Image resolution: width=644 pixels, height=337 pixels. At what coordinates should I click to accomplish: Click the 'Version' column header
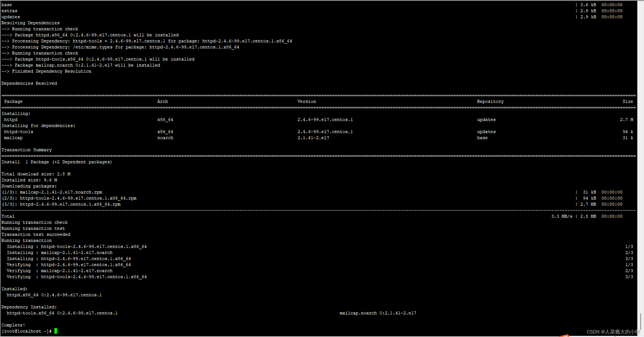pos(307,102)
